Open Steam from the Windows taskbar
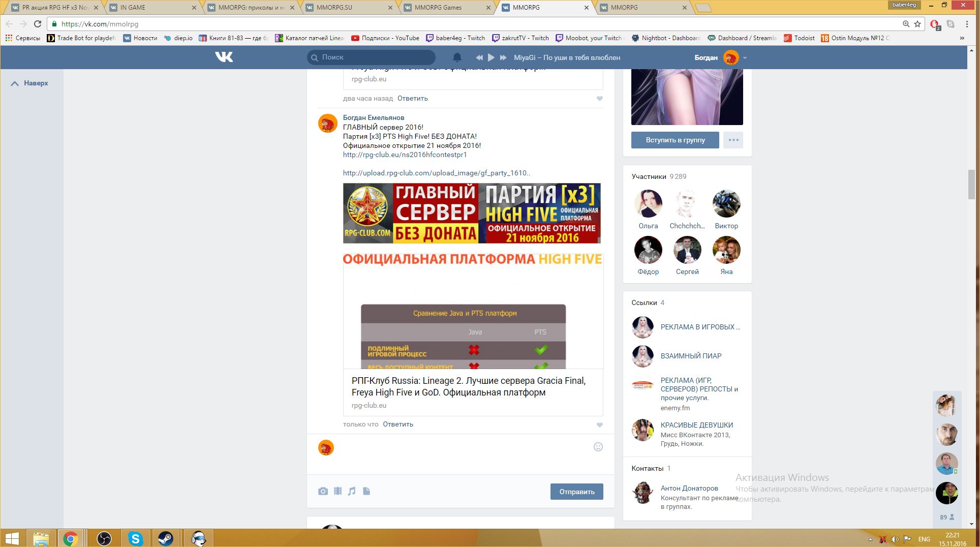980x547 pixels. pos(165,538)
